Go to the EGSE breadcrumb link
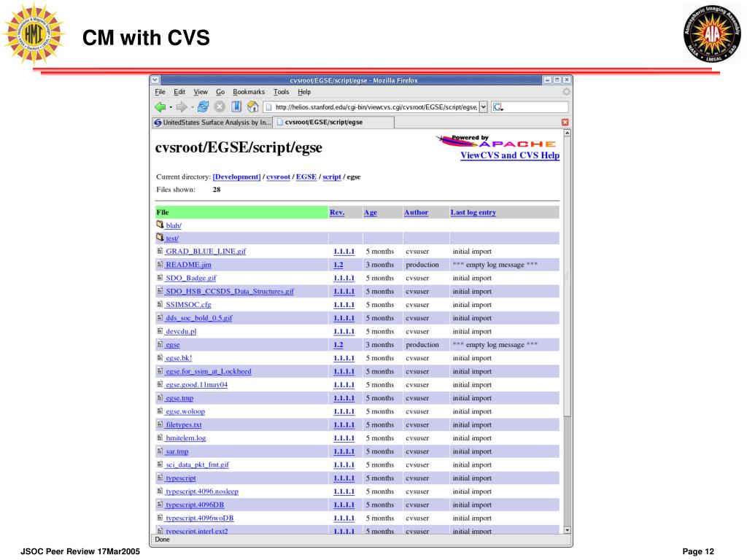Image resolution: width=747 pixels, height=560 pixels. [x=306, y=176]
